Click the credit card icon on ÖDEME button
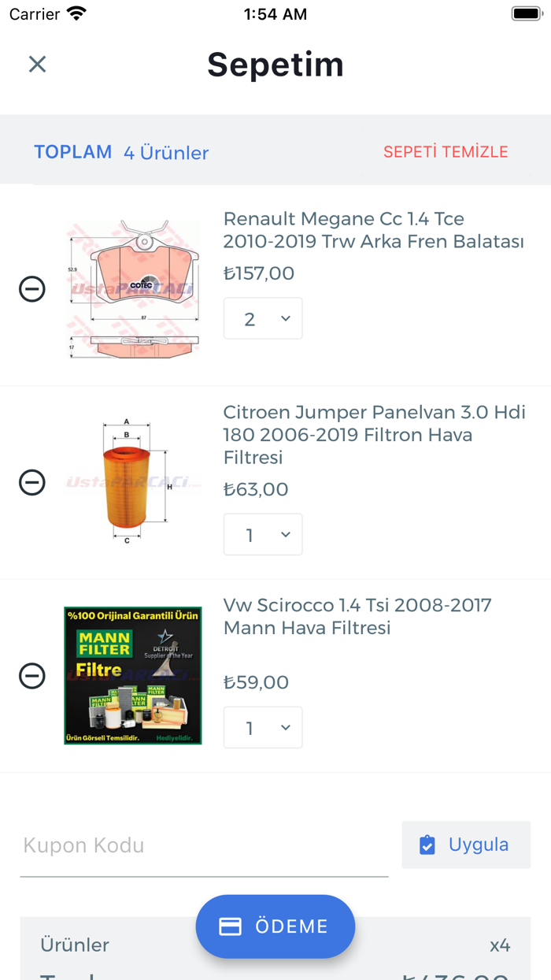This screenshot has width=551, height=980. click(x=231, y=926)
